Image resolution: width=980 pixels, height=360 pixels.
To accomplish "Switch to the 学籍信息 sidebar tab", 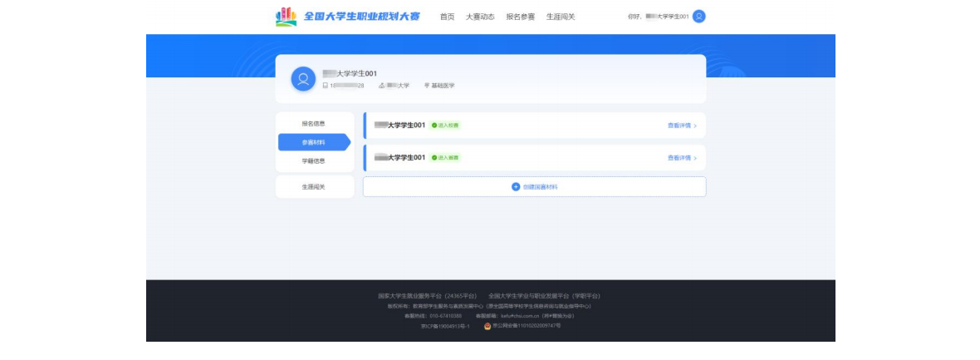I will pyautogui.click(x=313, y=160).
